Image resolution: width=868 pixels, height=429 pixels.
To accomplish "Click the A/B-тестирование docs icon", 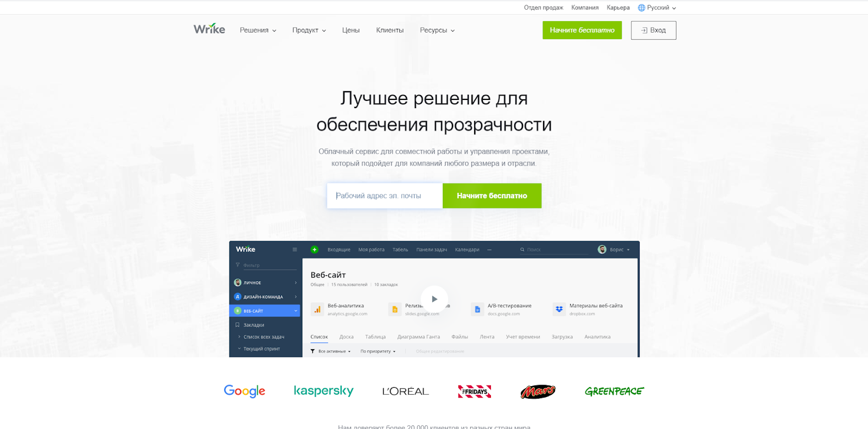I will click(x=477, y=310).
